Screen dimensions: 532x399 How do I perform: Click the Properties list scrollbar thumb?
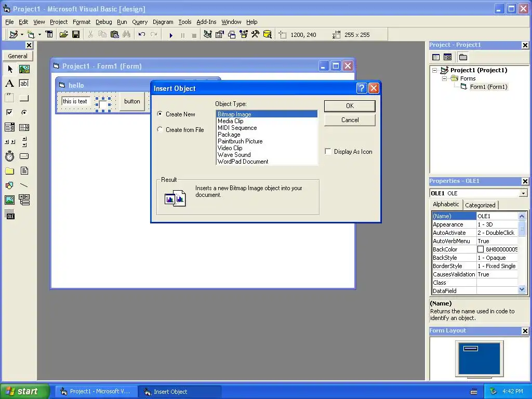(522, 229)
